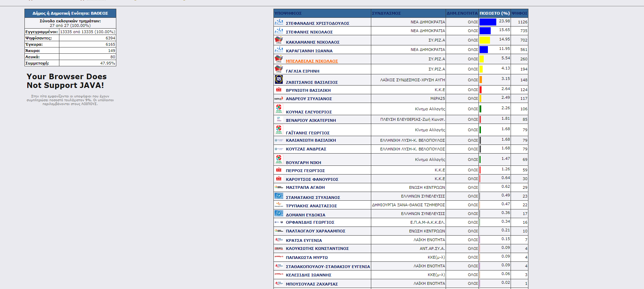Click the Golden Dawn emblem beside ΖΑΒΙΤΣΑΝΟΣ ΒΑΣΙΛΕΙΟΣ
Image resolution: width=644 pixels, height=289 pixels.
279,80
